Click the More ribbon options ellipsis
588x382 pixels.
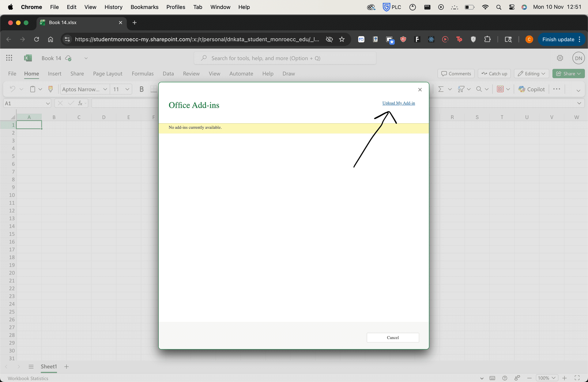556,89
